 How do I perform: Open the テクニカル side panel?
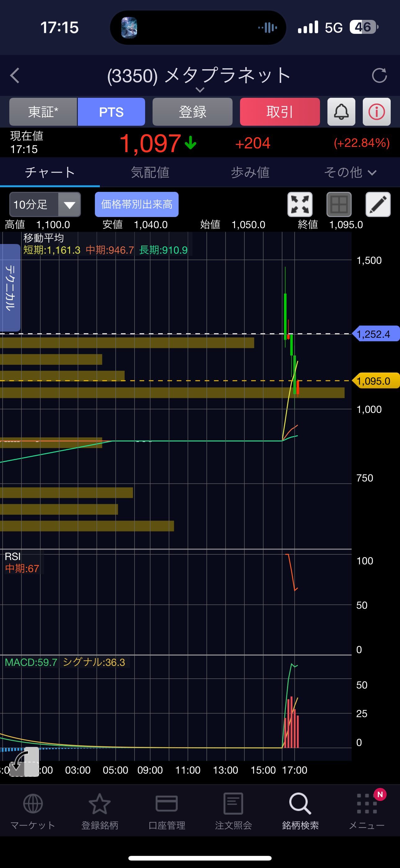[10, 288]
